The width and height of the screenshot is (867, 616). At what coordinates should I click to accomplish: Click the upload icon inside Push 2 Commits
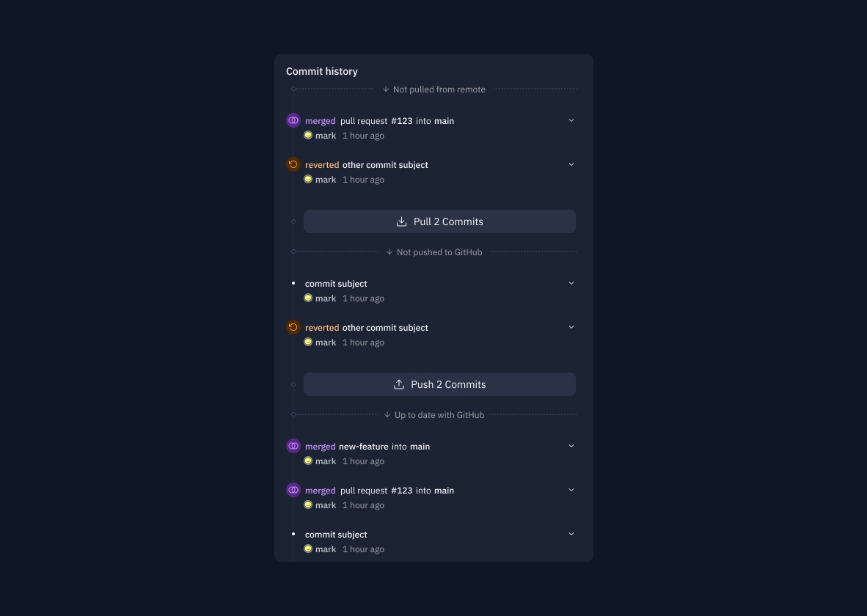(398, 384)
